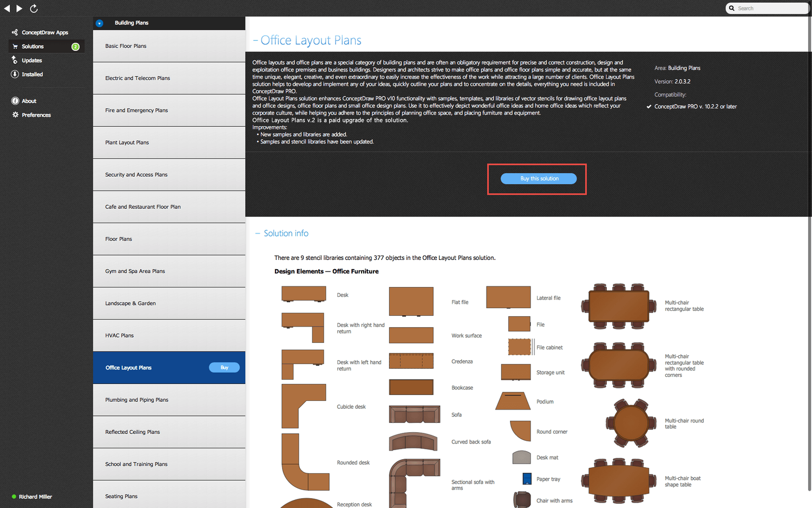The image size is (812, 508).
Task: Open the About page
Action: pyautogui.click(x=29, y=101)
